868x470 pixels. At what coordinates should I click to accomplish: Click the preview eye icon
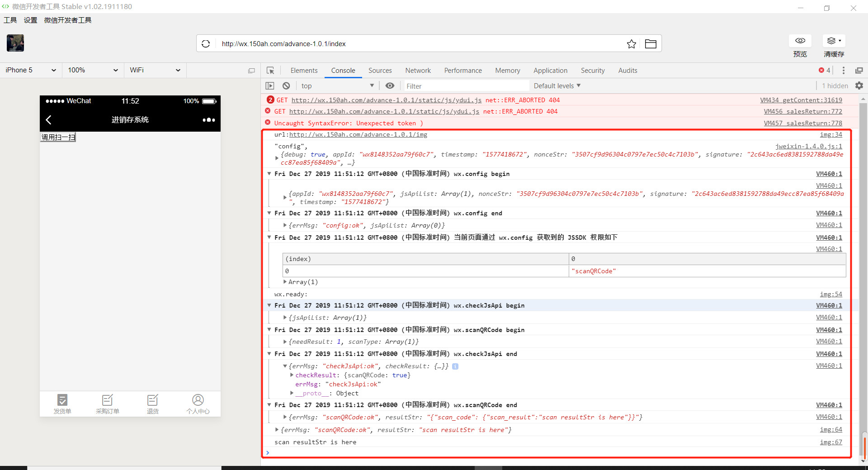click(800, 41)
